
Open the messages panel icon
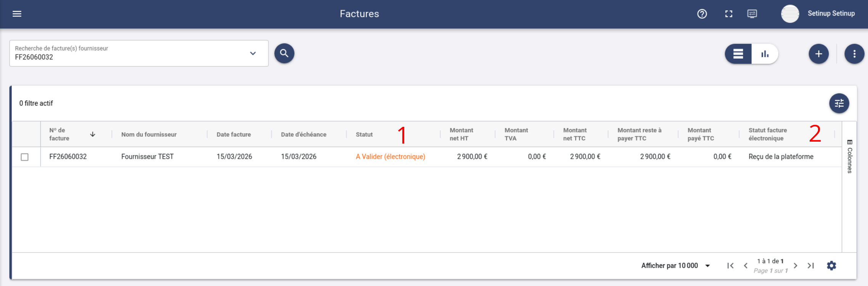coord(752,14)
